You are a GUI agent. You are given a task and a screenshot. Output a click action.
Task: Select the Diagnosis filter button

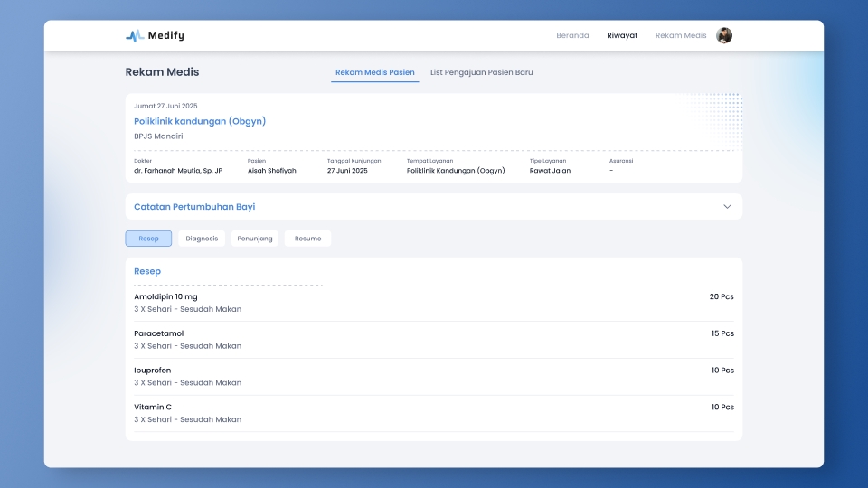tap(202, 239)
